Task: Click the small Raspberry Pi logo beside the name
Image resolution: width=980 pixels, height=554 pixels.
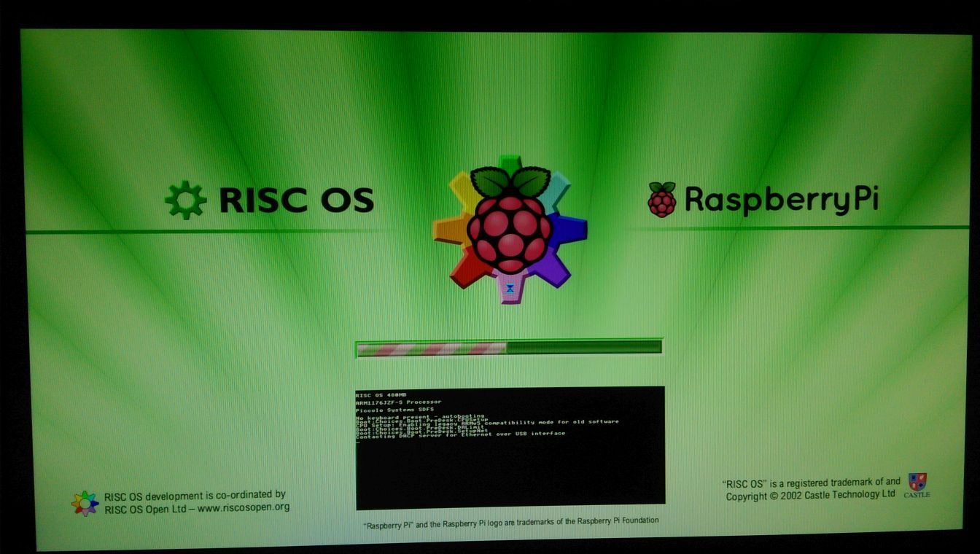Action: pyautogui.click(x=661, y=200)
